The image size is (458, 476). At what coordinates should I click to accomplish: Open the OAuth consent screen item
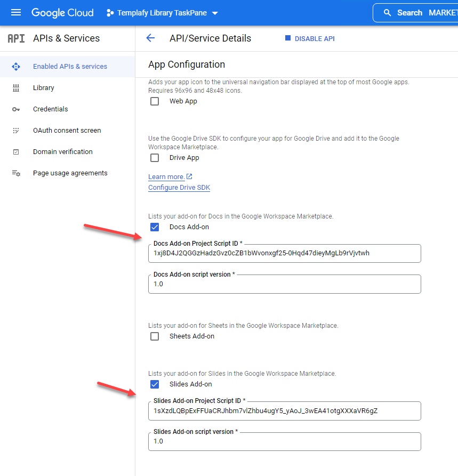(67, 131)
